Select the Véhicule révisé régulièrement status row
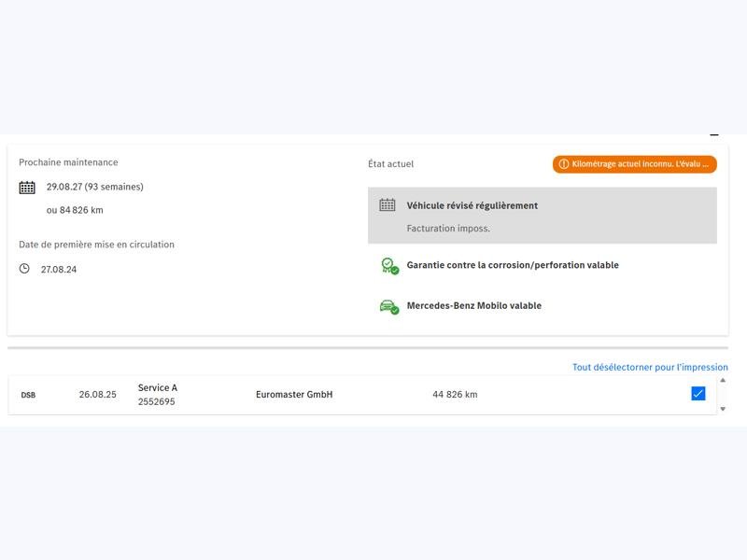The height and width of the screenshot is (560, 747). [543, 216]
